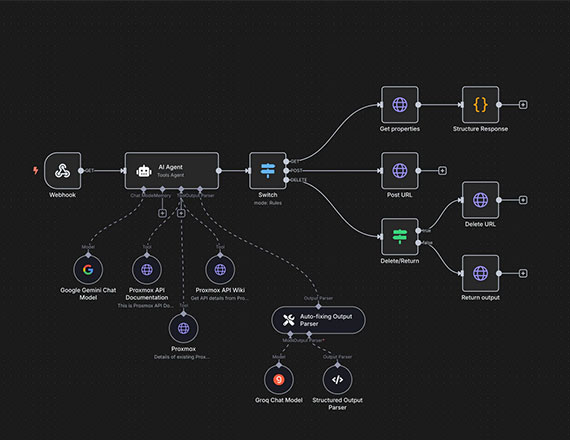
Task: Click the Webhook GET output connector
Action: pos(81,171)
